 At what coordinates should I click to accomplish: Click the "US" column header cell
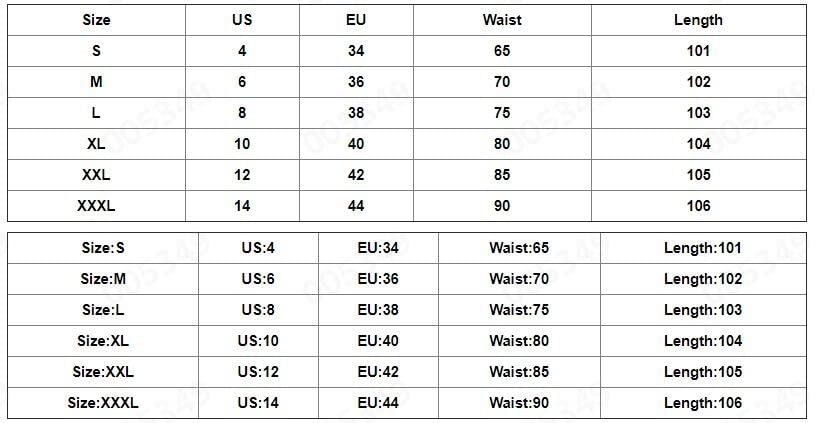242,20
